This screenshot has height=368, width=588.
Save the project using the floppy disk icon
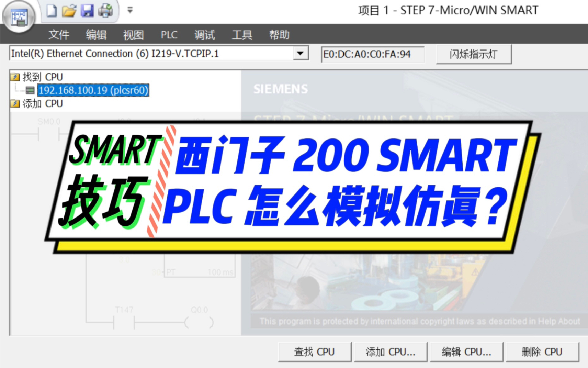(88, 10)
